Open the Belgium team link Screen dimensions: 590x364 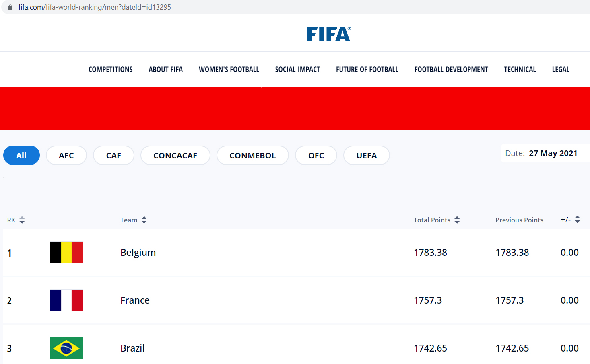point(138,253)
